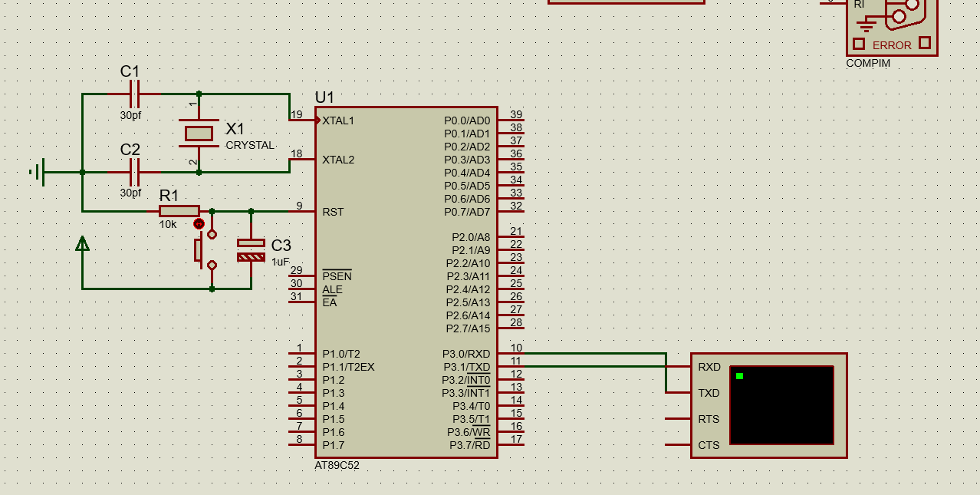
Task: Click the upper 30pf value under C1
Action: coord(130,115)
